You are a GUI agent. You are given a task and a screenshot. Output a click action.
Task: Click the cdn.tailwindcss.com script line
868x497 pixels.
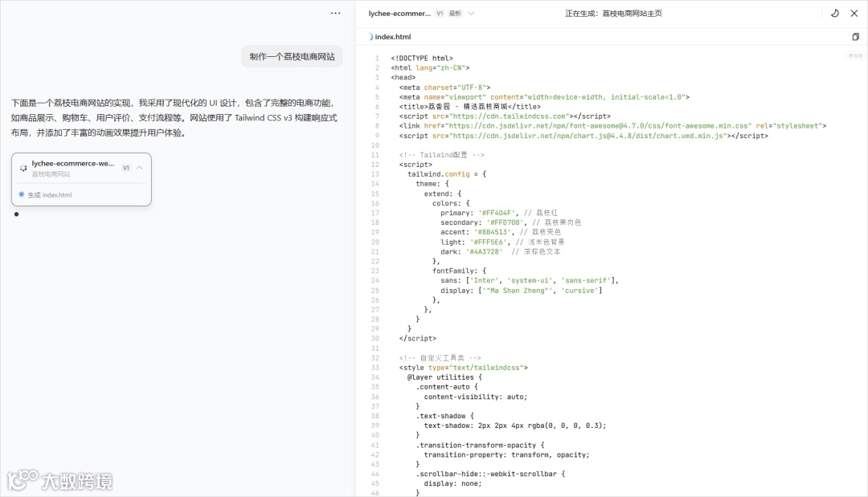click(x=505, y=116)
